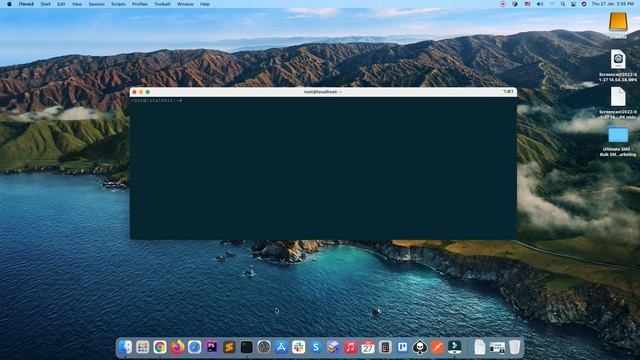Launch Sublime Text from the Dock
Viewport: 640px width, 360px height.
[229, 347]
